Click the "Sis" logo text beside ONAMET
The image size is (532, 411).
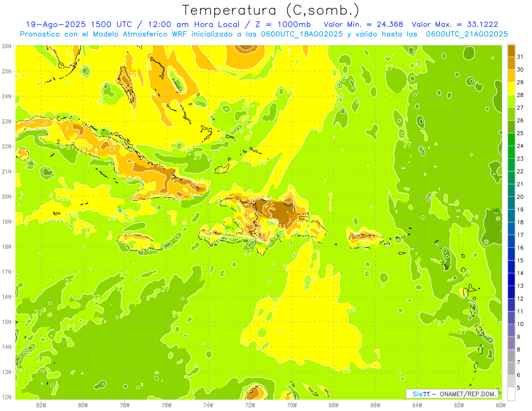click(417, 394)
